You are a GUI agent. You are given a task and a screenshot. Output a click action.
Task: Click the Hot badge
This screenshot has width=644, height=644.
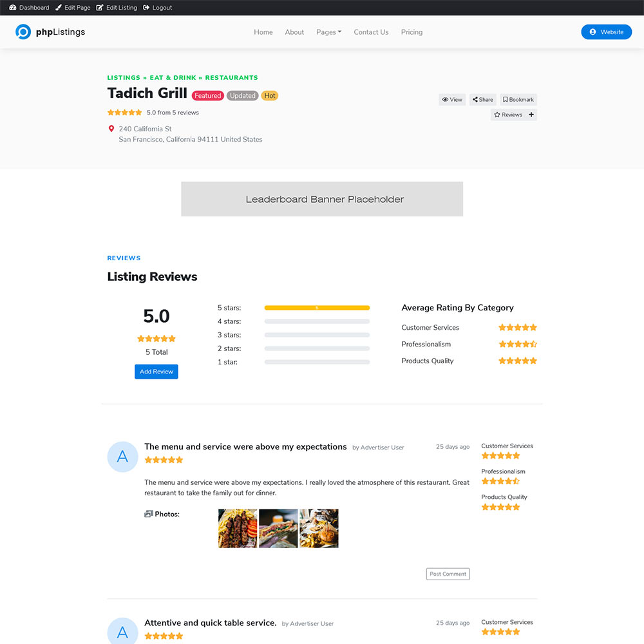[270, 96]
